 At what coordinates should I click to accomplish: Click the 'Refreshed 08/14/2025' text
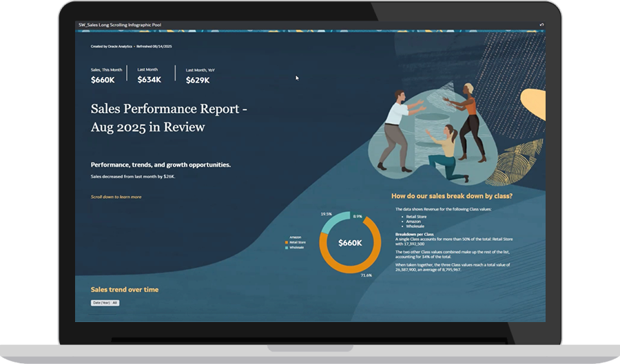(x=154, y=46)
